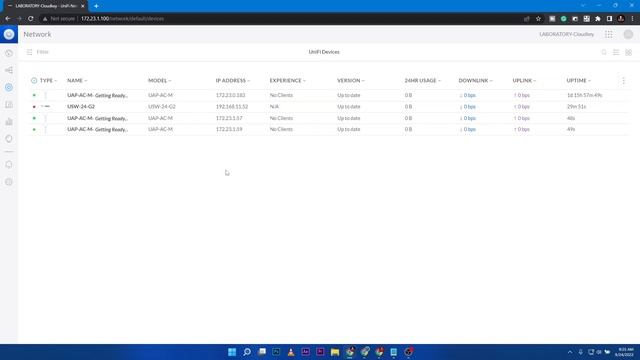Click the Network page title
This screenshot has height=360, width=640.
(x=37, y=34)
